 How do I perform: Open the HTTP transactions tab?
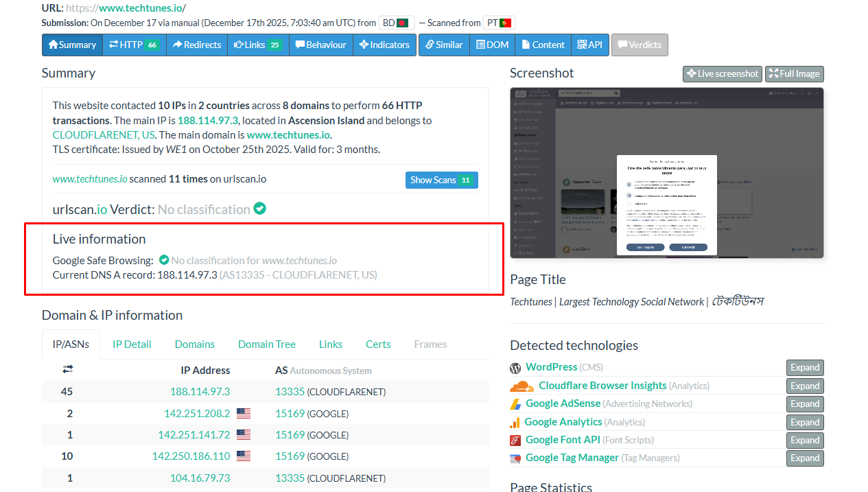pos(134,45)
